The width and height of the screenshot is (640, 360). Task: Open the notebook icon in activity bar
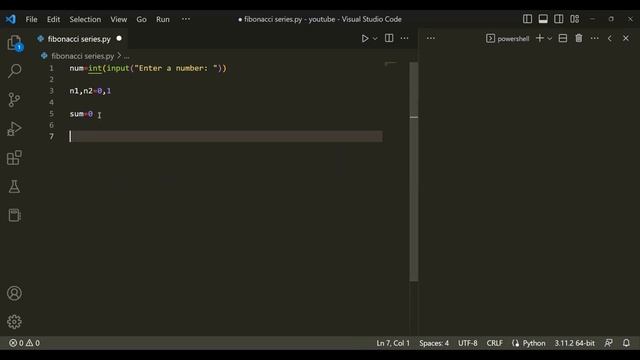click(14, 216)
